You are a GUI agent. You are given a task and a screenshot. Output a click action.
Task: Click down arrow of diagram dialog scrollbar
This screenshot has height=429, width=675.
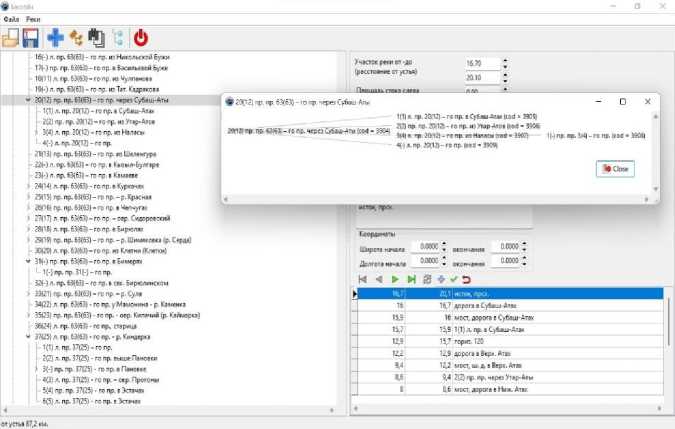pyautogui.click(x=656, y=188)
